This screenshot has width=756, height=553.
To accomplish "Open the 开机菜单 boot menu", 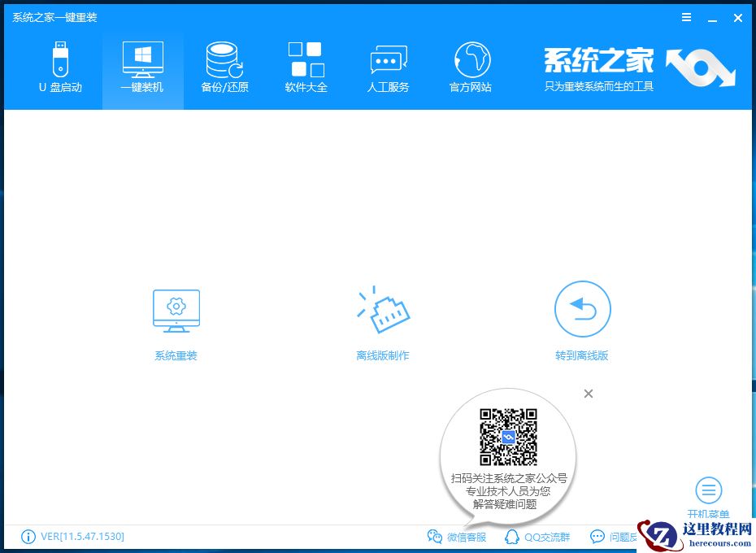I will point(708,494).
